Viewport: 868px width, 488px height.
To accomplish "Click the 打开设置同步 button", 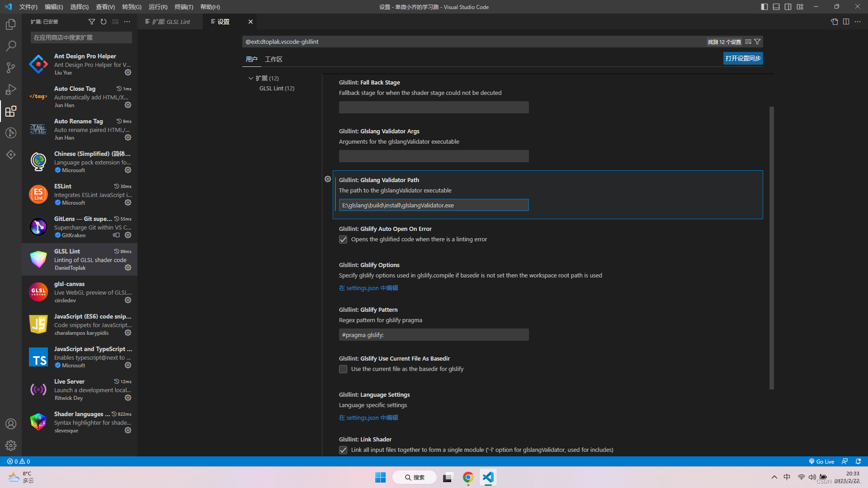I will point(743,58).
